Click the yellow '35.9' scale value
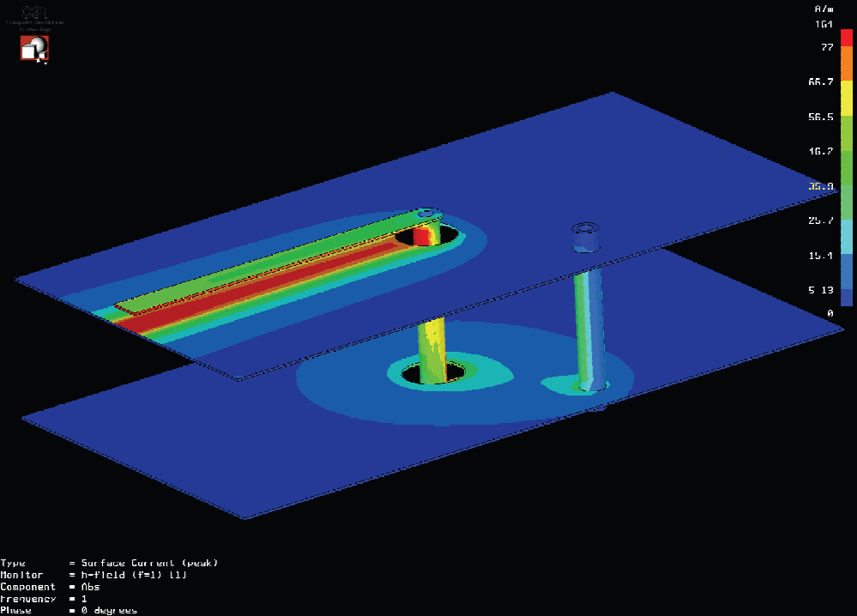Screen dimensions: 857x616 [821, 186]
